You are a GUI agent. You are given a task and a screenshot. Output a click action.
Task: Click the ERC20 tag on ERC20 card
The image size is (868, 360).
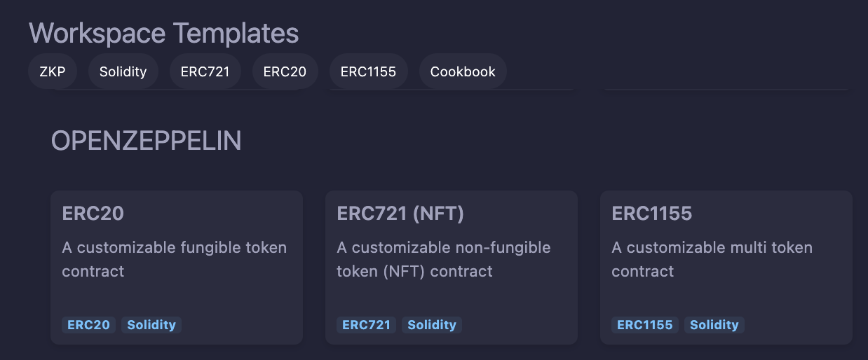coord(89,325)
